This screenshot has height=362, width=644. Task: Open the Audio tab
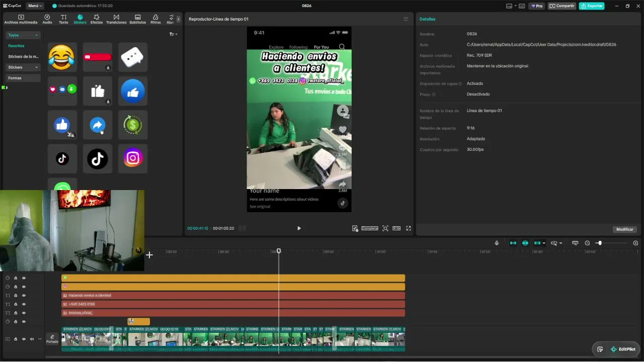point(47,20)
